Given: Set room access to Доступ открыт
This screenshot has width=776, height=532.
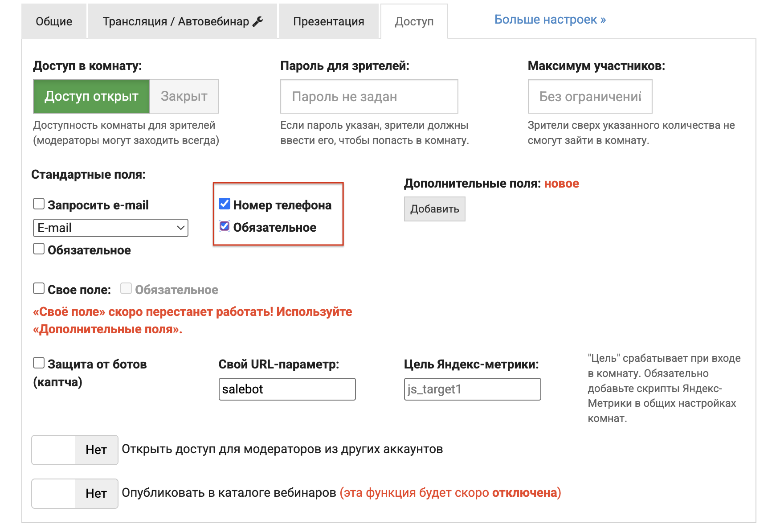Looking at the screenshot, I should click(x=91, y=96).
